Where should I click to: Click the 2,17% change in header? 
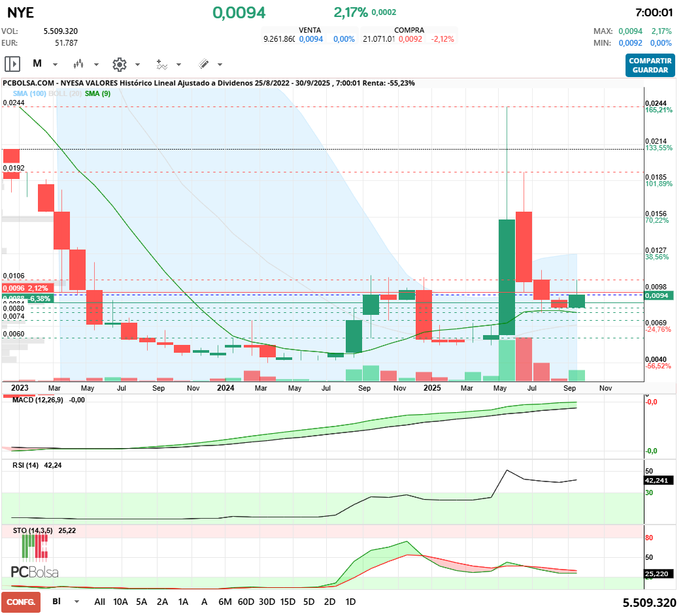click(x=350, y=12)
